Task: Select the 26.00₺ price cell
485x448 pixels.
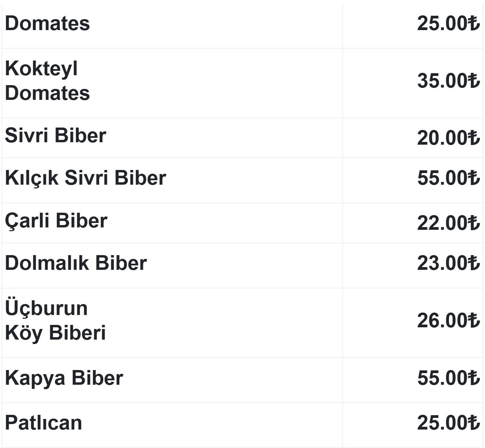Action: click(448, 321)
